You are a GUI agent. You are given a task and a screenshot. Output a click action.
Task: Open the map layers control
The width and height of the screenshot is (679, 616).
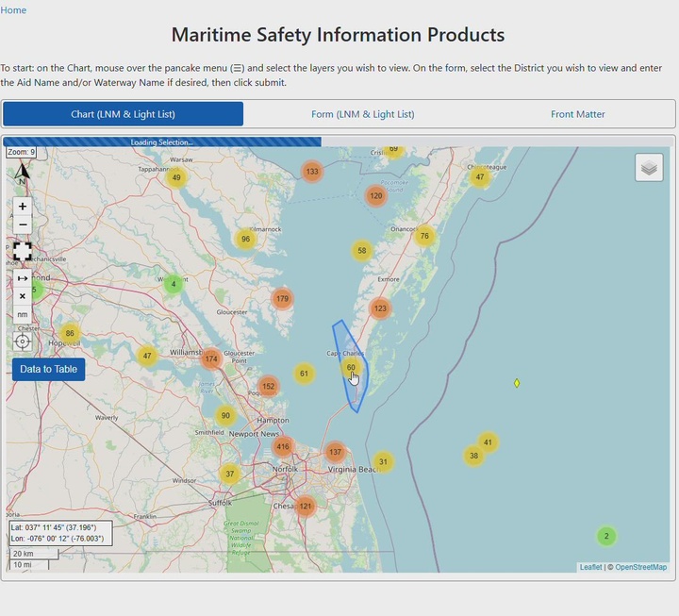[x=649, y=168]
